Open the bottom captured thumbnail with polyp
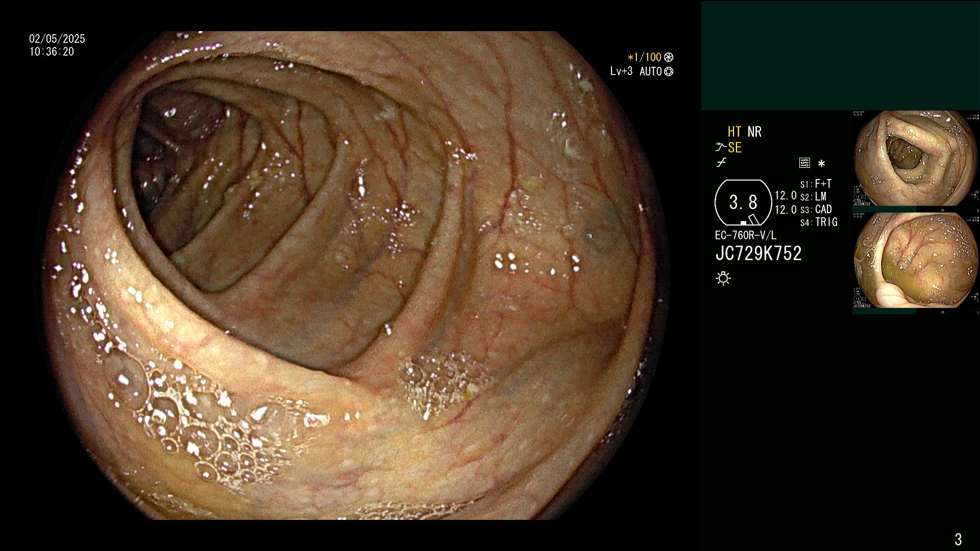980x551 pixels. 916,261
